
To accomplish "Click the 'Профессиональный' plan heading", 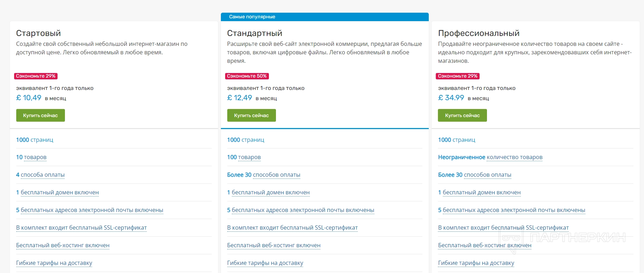I will [x=479, y=33].
